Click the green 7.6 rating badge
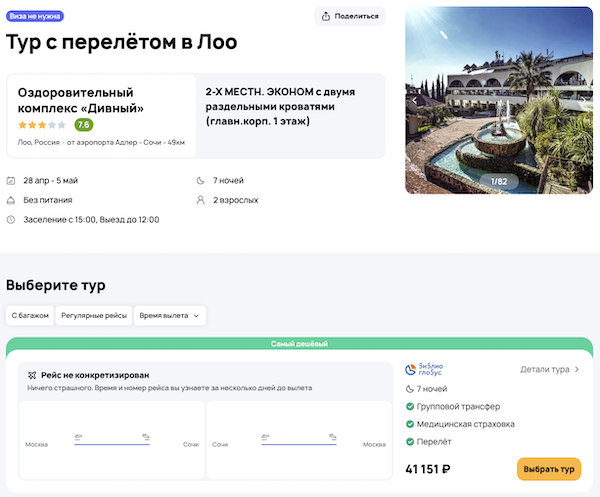The width and height of the screenshot is (600, 497). click(x=83, y=125)
